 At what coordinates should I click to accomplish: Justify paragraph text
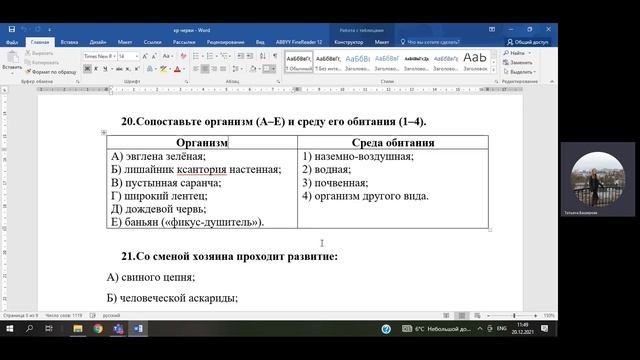(x=223, y=69)
